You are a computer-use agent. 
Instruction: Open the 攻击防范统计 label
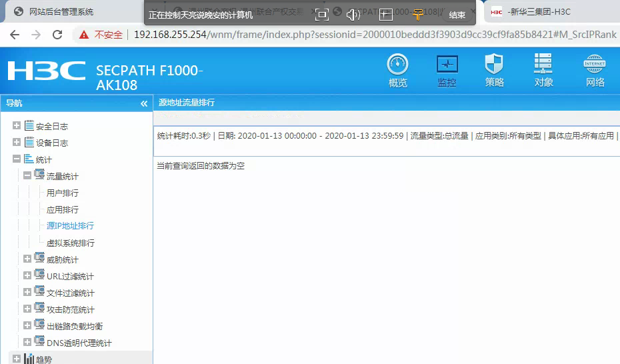point(71,309)
